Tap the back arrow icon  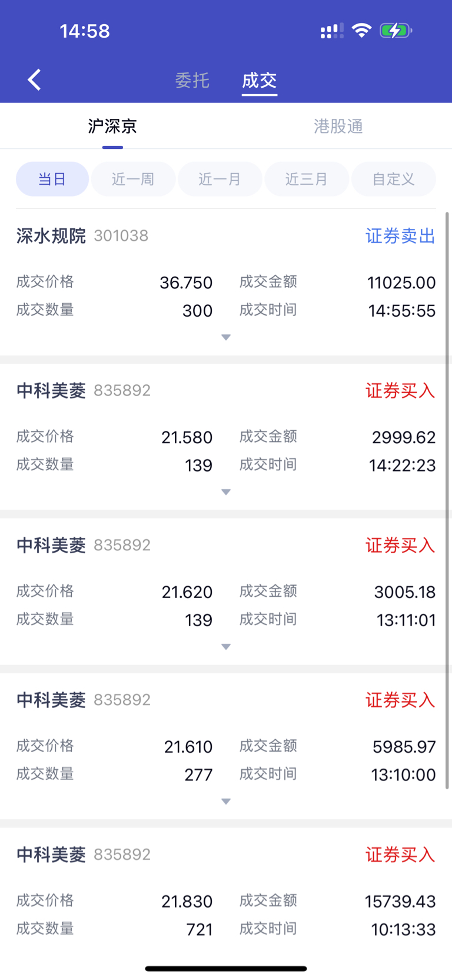point(34,79)
